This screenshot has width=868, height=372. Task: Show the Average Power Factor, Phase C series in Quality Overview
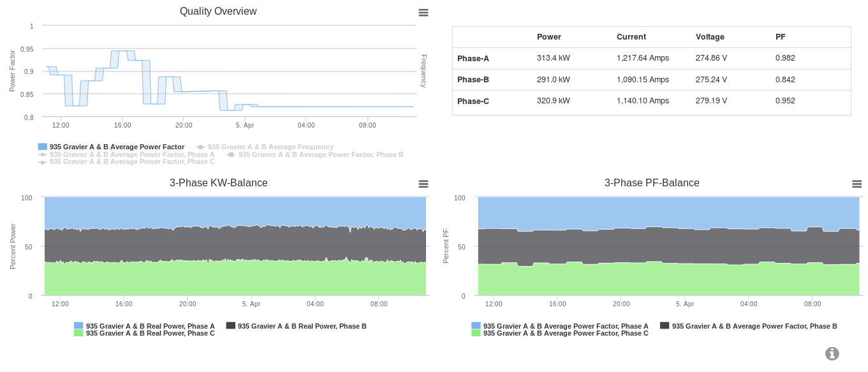point(132,161)
